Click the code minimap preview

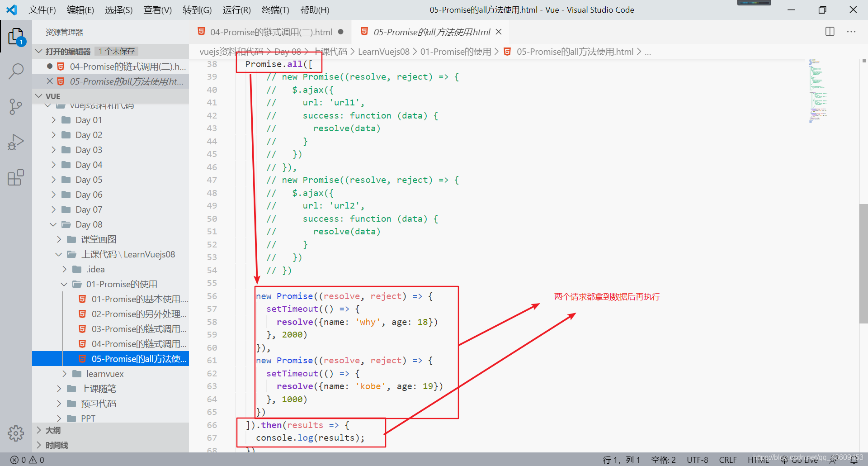click(818, 90)
